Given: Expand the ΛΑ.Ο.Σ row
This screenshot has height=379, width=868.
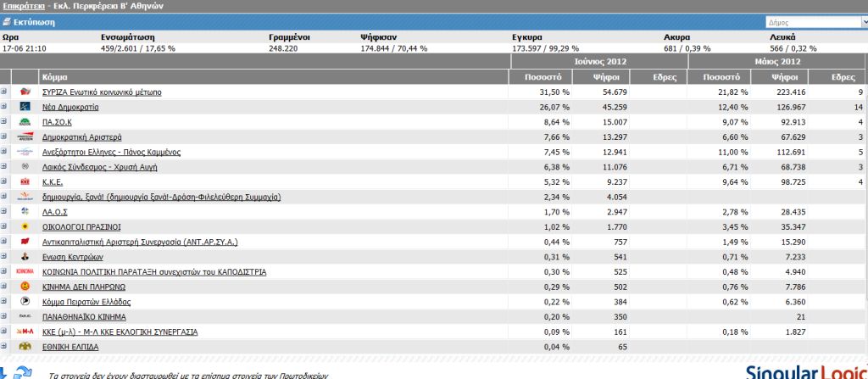Looking at the screenshot, I should pyautogui.click(x=4, y=211).
